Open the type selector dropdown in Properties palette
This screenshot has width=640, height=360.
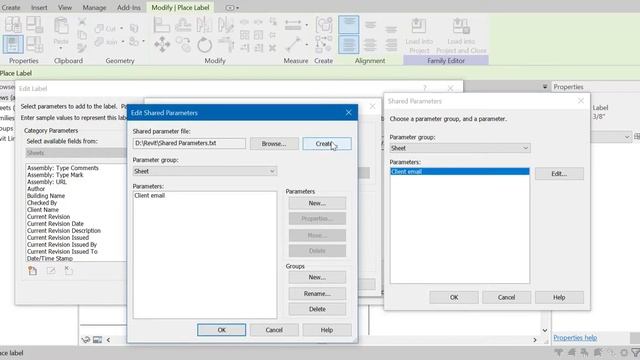[x=627, y=137]
